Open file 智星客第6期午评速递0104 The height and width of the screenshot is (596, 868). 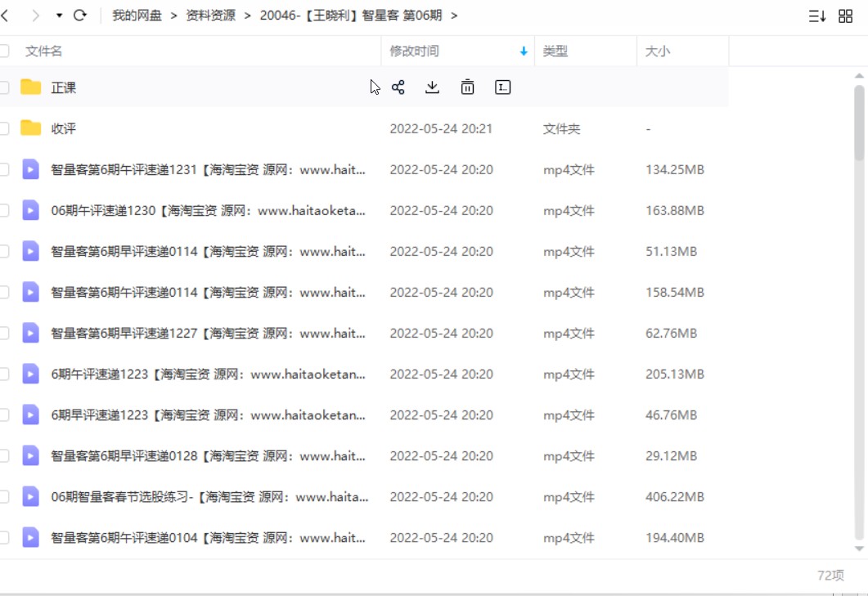pos(208,538)
